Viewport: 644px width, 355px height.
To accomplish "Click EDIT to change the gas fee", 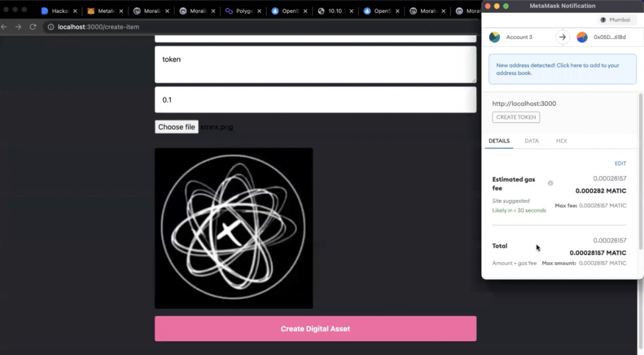I will click(x=620, y=163).
